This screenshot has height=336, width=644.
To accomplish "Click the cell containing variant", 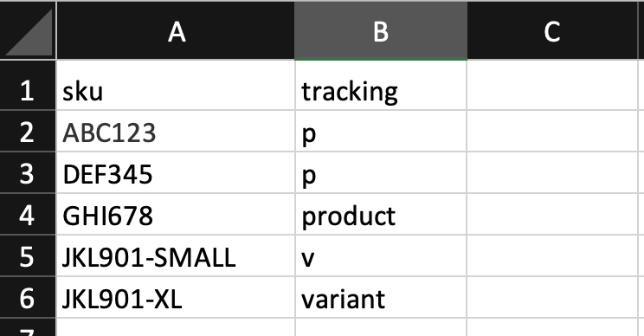I will click(x=381, y=297).
